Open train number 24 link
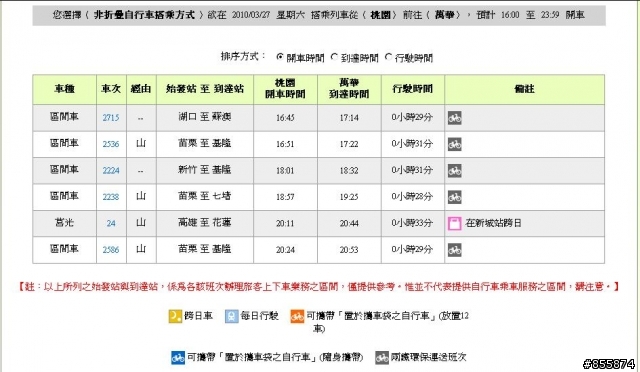 tap(111, 223)
